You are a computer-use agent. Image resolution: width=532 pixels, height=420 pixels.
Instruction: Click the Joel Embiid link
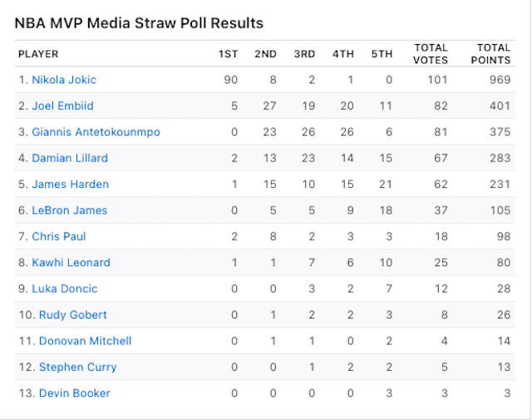tap(62, 106)
